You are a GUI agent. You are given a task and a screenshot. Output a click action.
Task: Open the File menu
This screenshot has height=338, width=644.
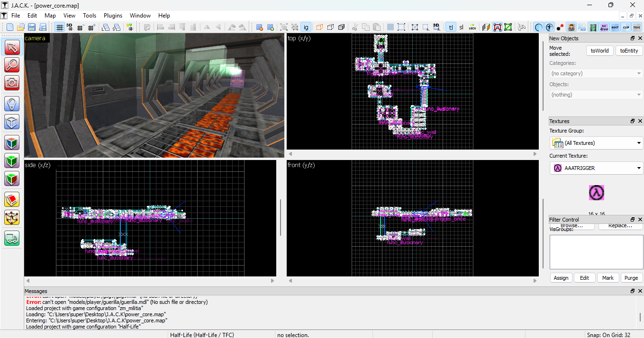click(x=16, y=15)
